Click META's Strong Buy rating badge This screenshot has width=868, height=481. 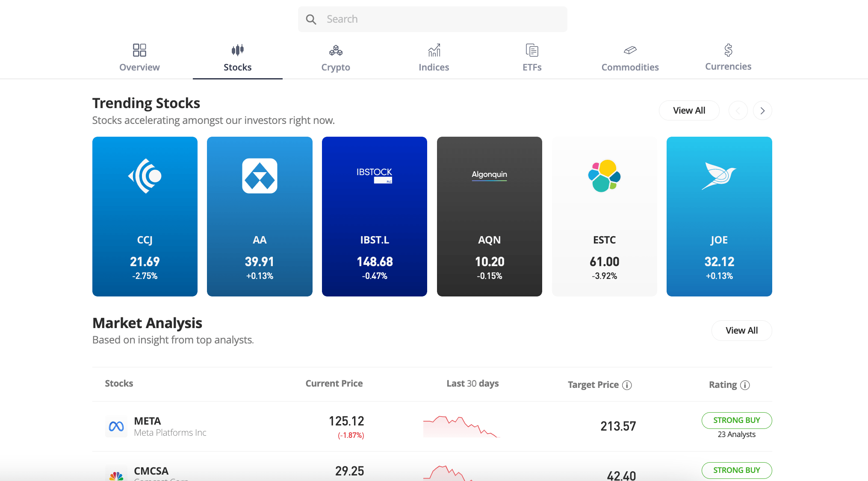(x=736, y=420)
